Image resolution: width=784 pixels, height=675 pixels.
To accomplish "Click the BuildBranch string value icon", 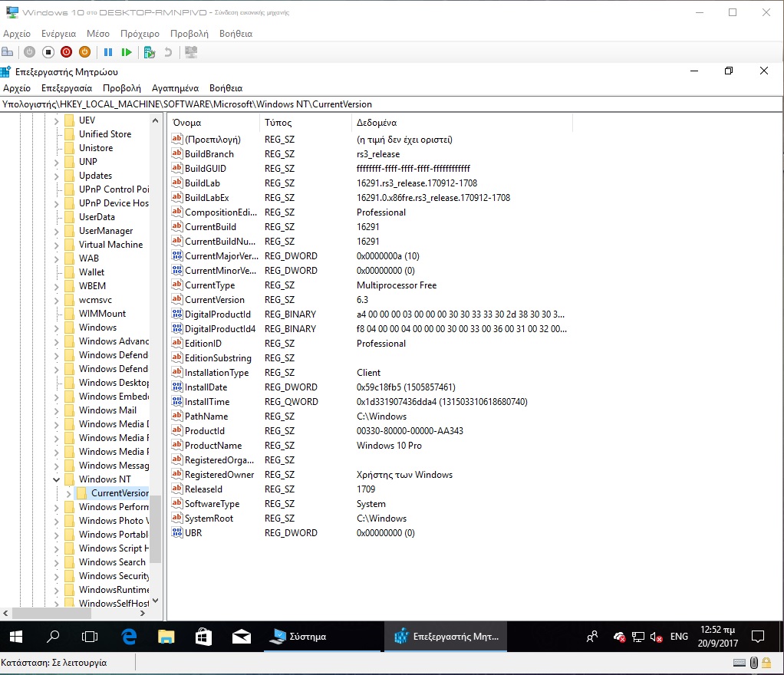I will pyautogui.click(x=177, y=153).
